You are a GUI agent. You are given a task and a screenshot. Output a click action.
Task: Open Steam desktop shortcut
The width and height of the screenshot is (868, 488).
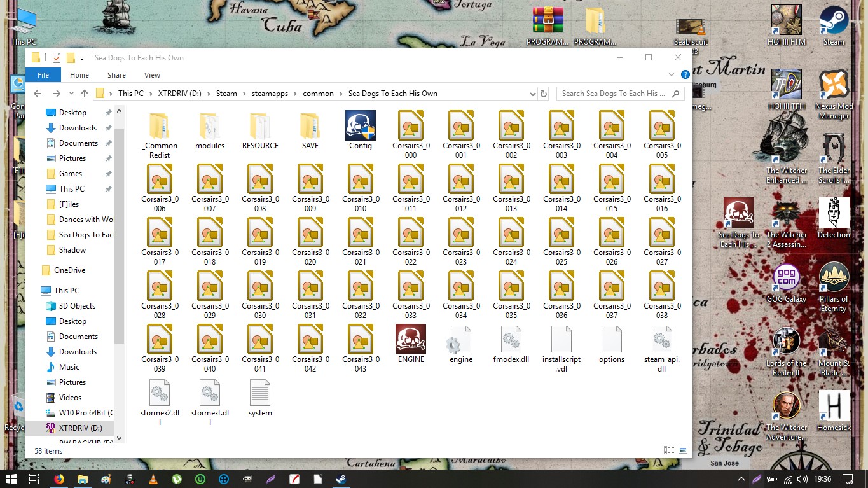coord(834,25)
